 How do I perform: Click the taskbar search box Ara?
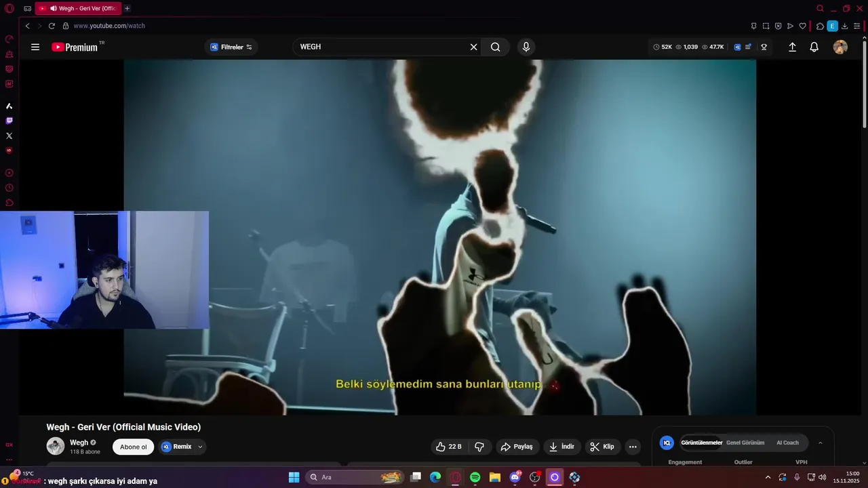pyautogui.click(x=355, y=477)
